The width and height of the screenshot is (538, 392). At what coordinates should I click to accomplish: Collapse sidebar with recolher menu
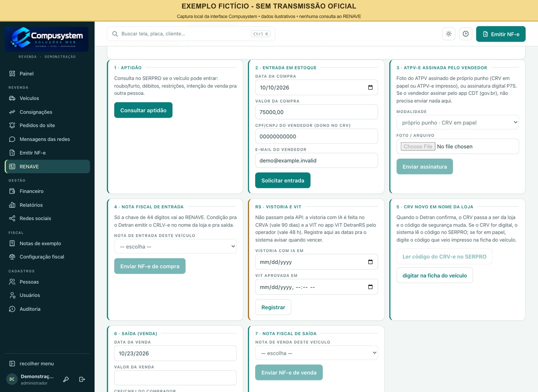(47, 364)
